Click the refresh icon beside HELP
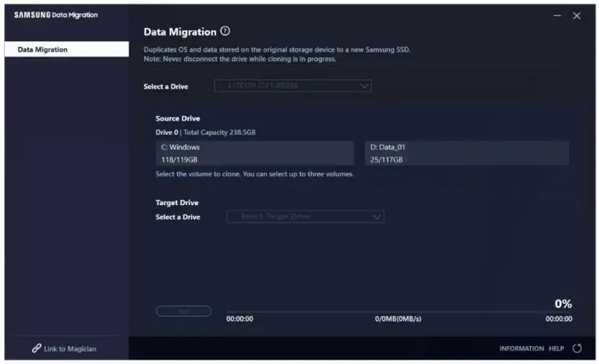The height and width of the screenshot is (364, 599). [x=577, y=348]
